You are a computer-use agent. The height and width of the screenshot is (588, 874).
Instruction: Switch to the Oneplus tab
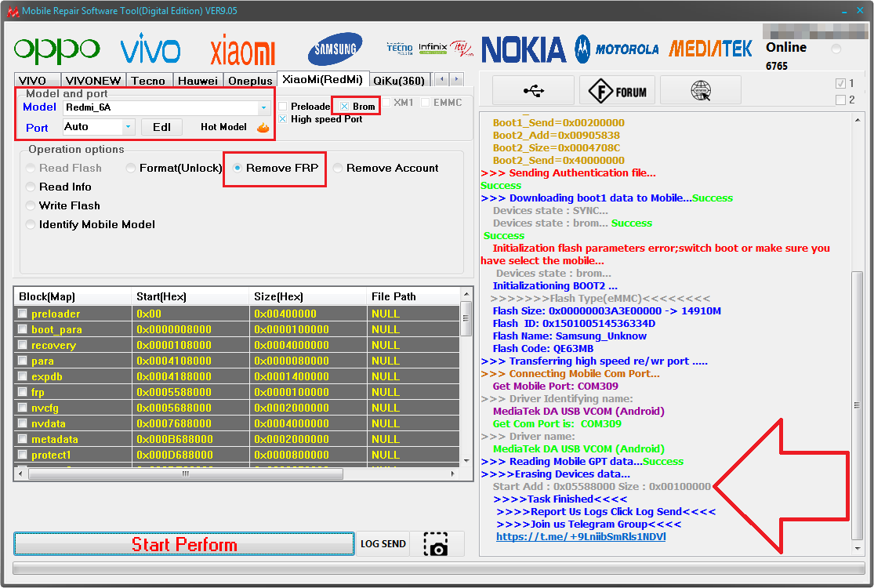coord(250,81)
